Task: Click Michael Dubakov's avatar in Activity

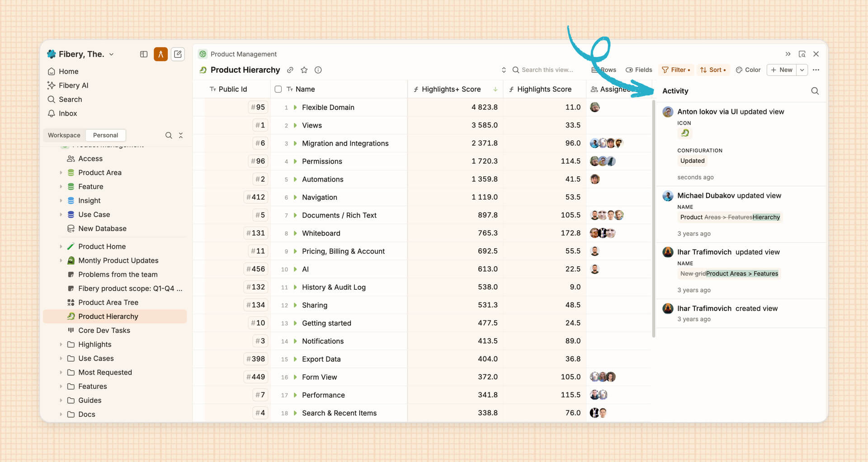Action: click(668, 196)
